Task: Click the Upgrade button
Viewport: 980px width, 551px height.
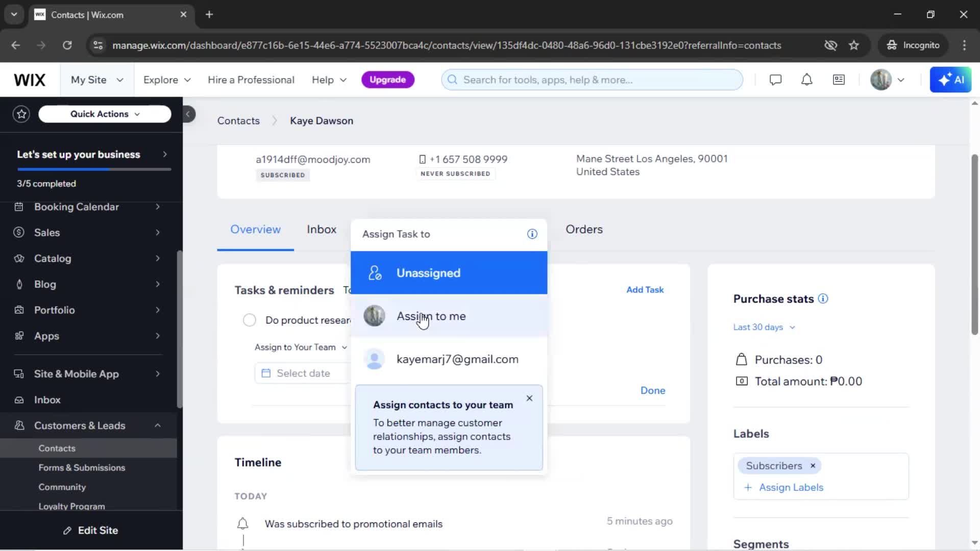Action: 387,80
